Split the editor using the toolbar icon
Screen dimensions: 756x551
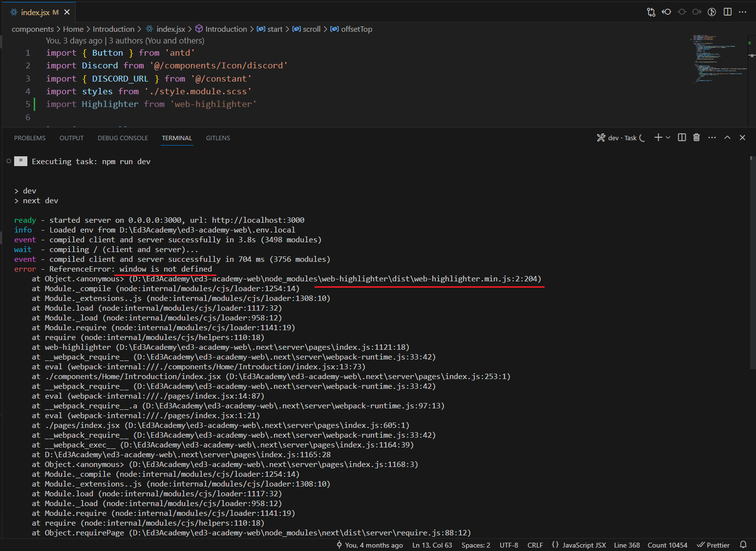pos(727,12)
